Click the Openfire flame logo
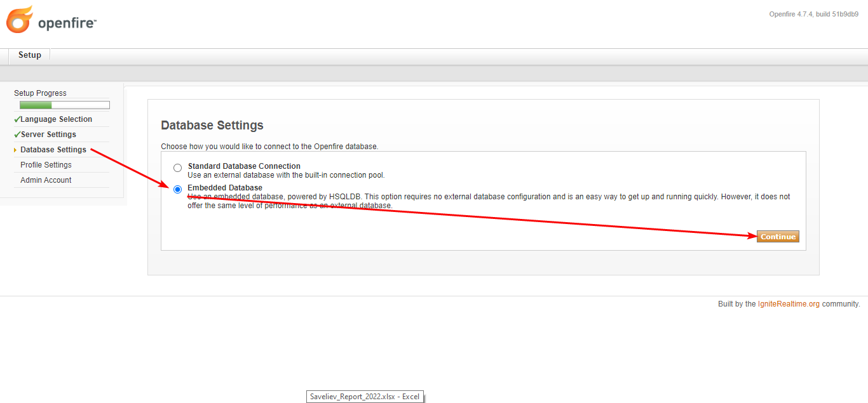868x403 pixels. point(20,19)
